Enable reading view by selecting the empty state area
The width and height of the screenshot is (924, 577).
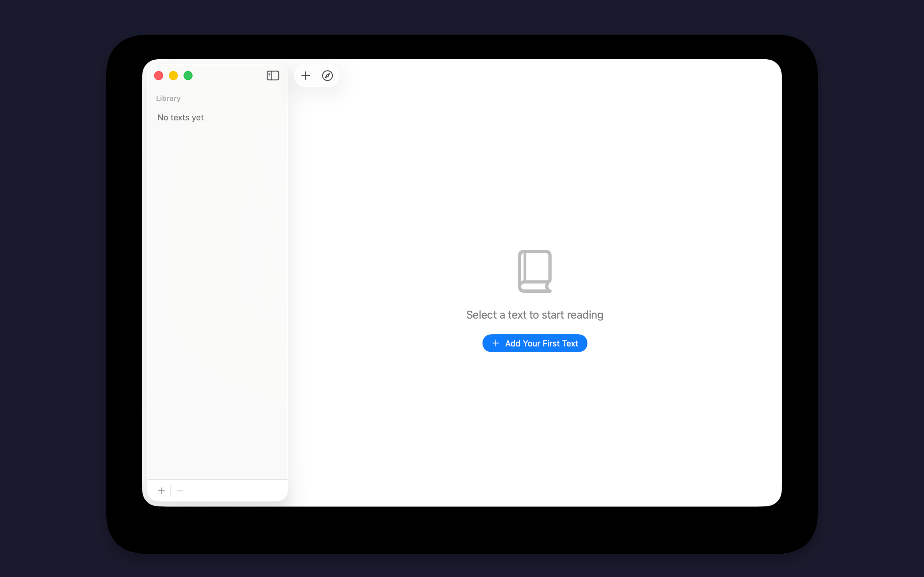(x=534, y=314)
